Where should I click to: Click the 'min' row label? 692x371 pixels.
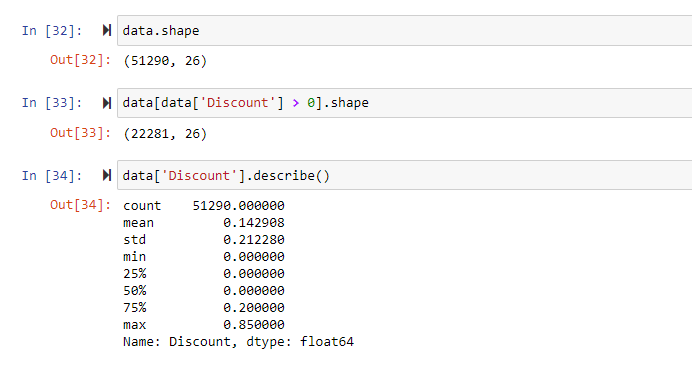pyautogui.click(x=134, y=257)
